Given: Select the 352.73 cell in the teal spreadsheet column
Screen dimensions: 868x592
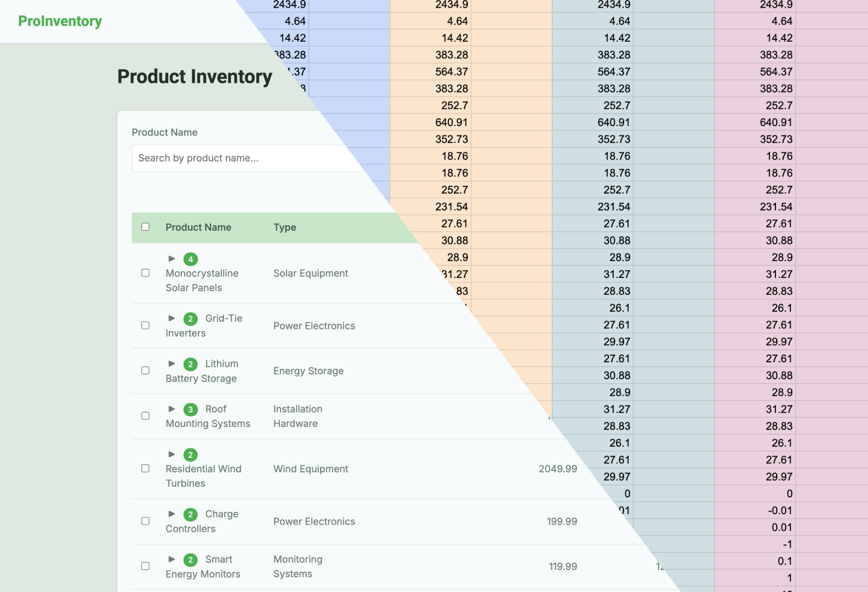Looking at the screenshot, I should [592, 139].
